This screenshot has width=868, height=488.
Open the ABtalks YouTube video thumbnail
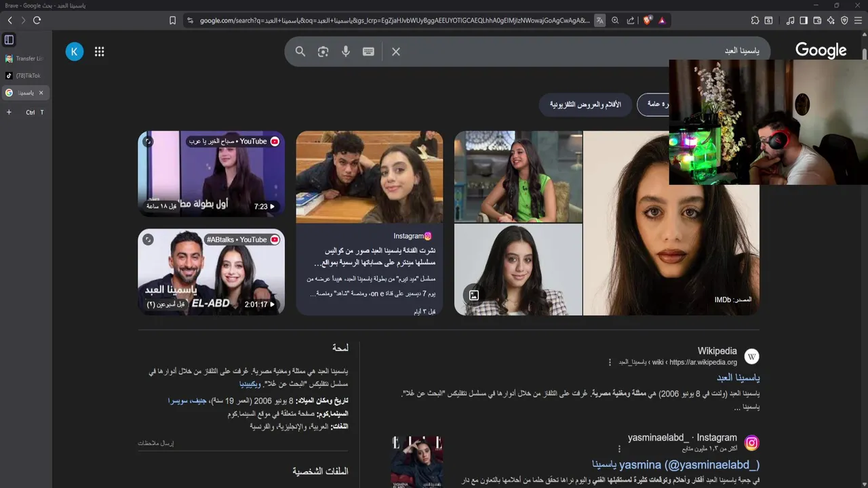pyautogui.click(x=212, y=272)
